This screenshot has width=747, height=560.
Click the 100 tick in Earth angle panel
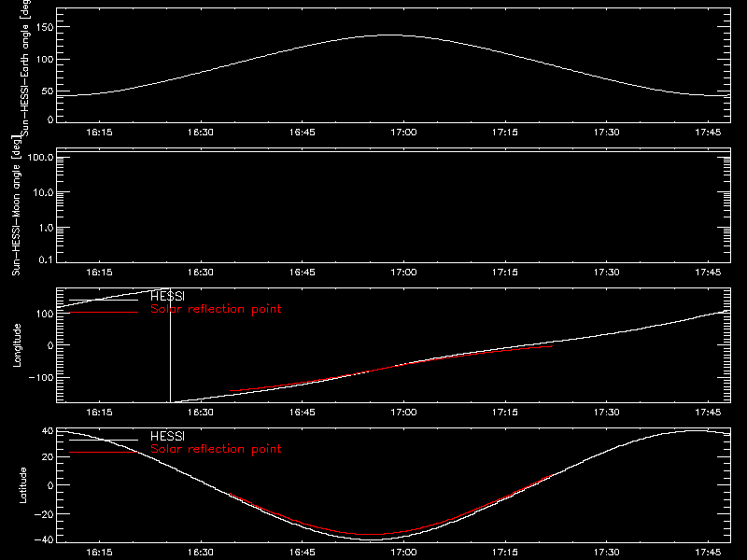pos(45,60)
